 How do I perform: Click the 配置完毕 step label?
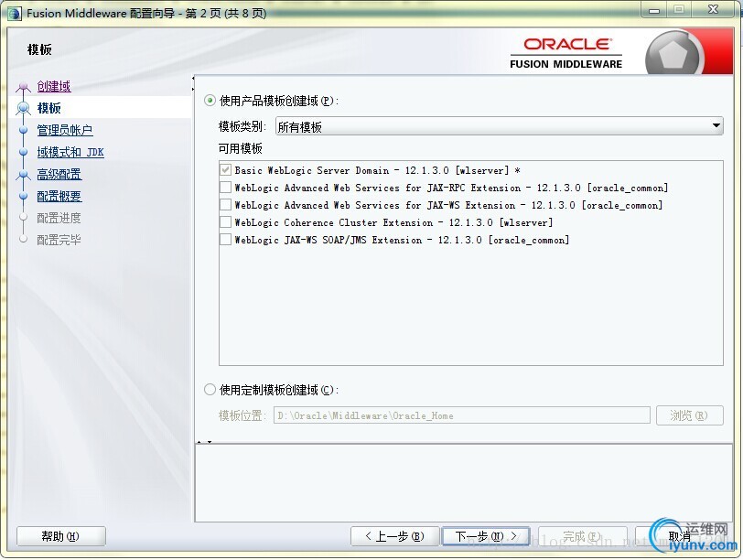[59, 240]
